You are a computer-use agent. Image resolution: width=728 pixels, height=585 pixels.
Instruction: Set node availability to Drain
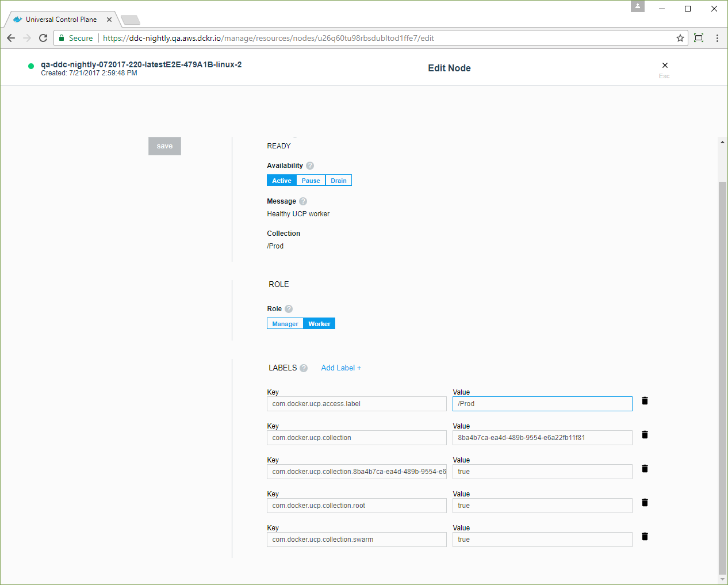(x=338, y=181)
